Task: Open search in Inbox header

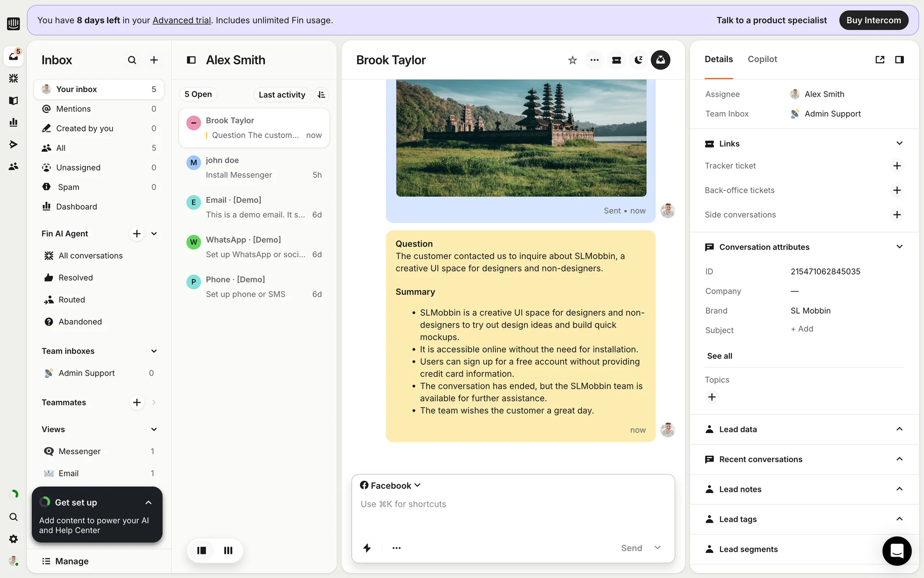Action: [x=132, y=60]
